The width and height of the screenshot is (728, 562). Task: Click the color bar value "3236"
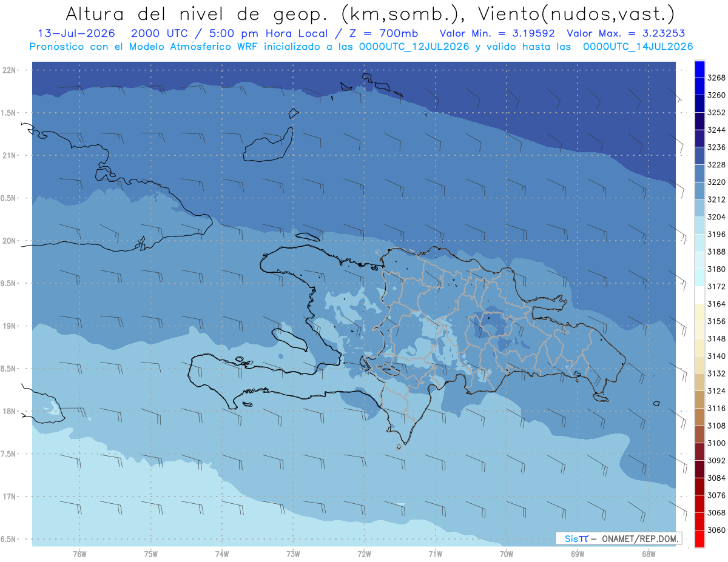[716, 147]
